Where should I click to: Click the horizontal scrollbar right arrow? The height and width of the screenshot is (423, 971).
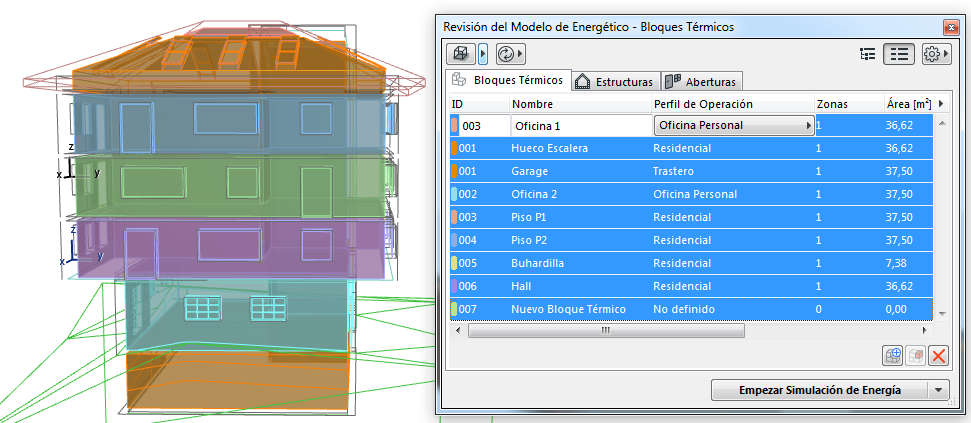pyautogui.click(x=925, y=331)
